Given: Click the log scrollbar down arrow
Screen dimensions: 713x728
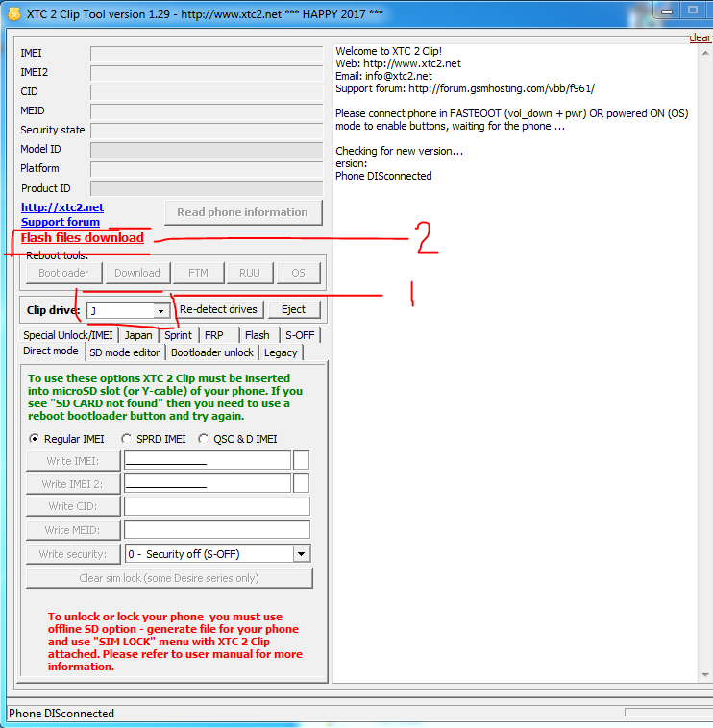Looking at the screenshot, I should coord(705,674).
